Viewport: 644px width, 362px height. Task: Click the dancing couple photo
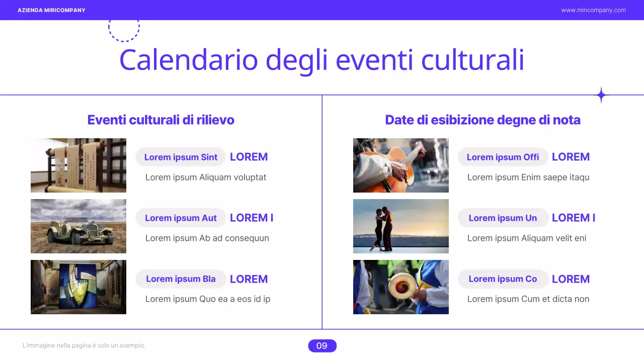400,226
